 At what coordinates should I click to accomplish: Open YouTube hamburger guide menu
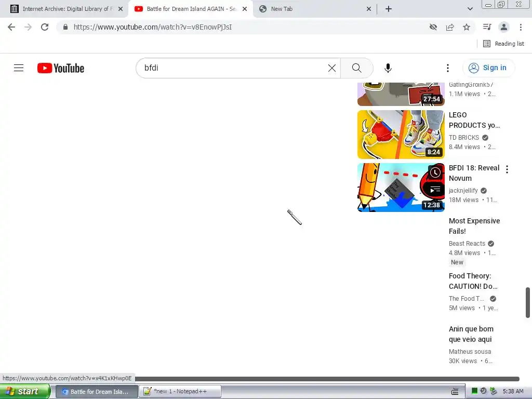[19, 68]
